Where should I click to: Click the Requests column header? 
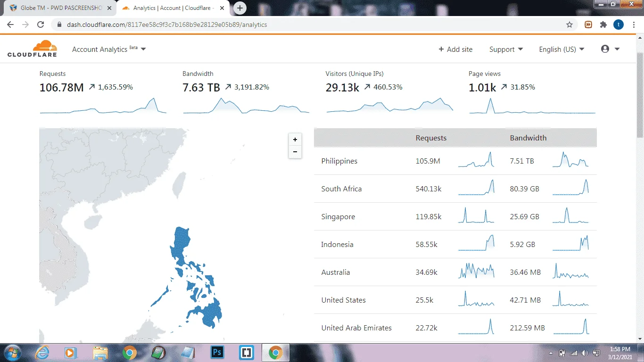coord(431,138)
